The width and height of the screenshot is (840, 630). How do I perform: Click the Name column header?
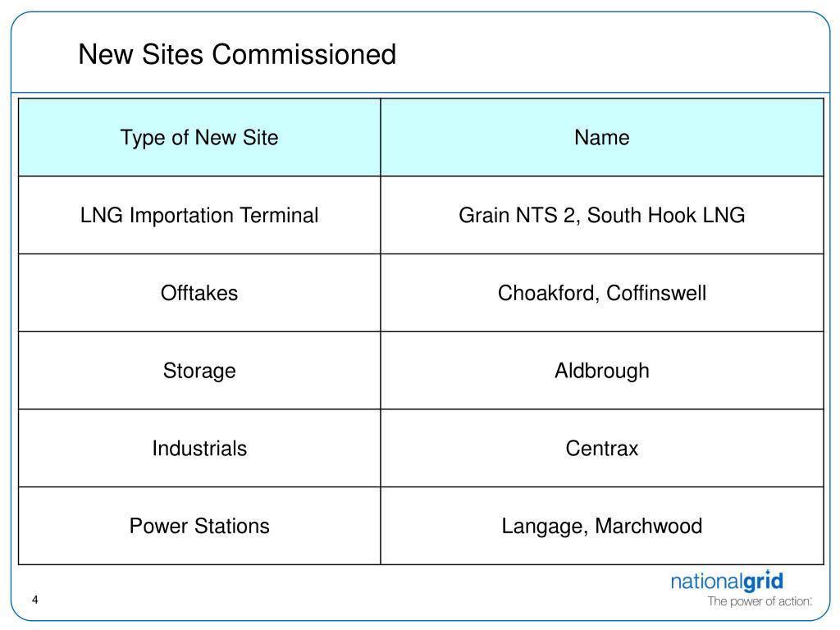pos(601,138)
